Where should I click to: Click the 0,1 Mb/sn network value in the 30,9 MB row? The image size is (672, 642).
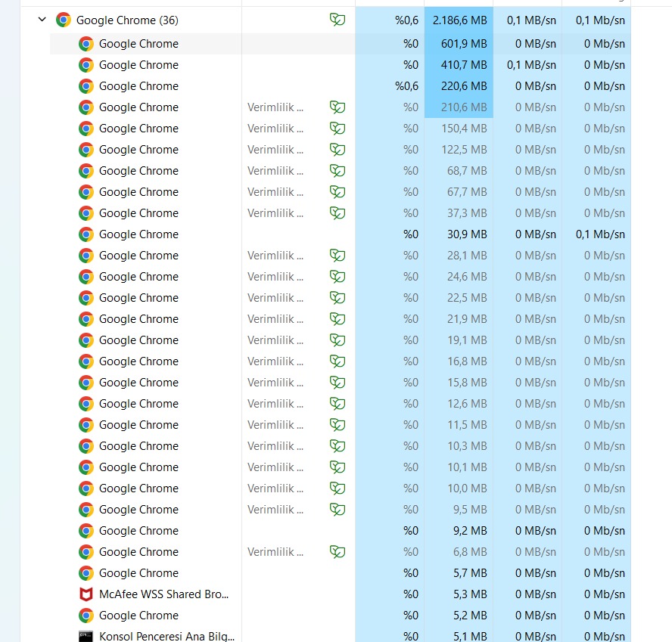point(600,234)
